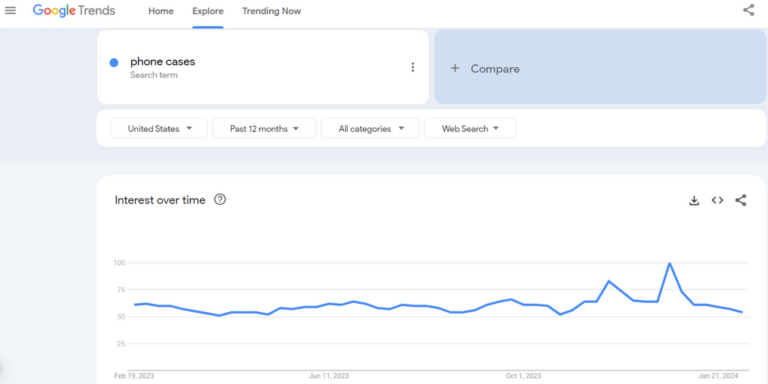Change Past 12 months time range
This screenshot has height=384, width=768.
click(x=264, y=129)
